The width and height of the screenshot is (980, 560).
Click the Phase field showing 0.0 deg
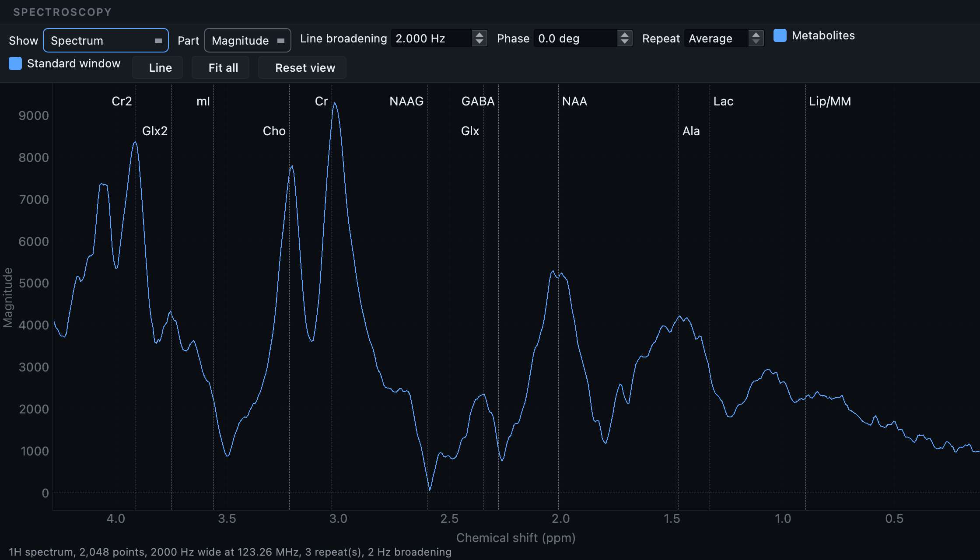coord(576,38)
